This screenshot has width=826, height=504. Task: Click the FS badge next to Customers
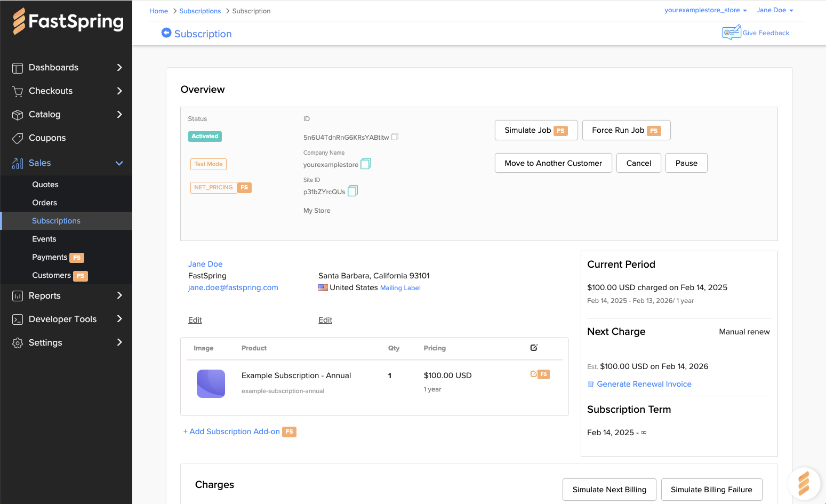[x=81, y=276]
